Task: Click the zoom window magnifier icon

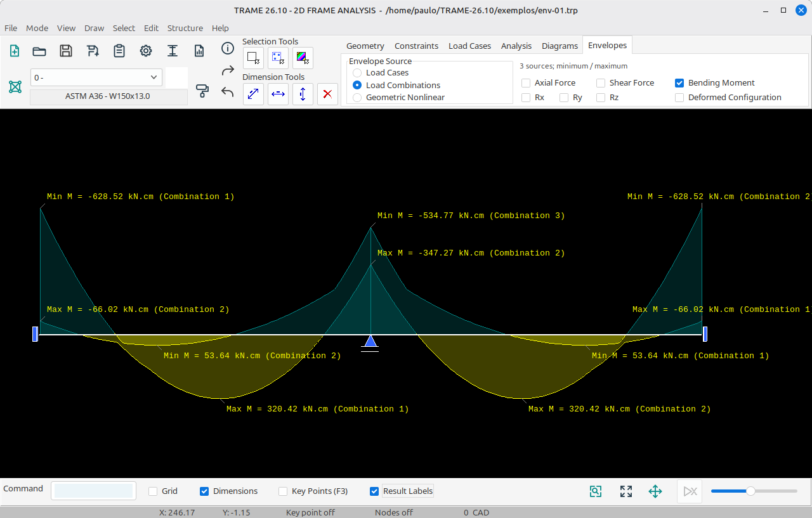Action: (x=595, y=491)
